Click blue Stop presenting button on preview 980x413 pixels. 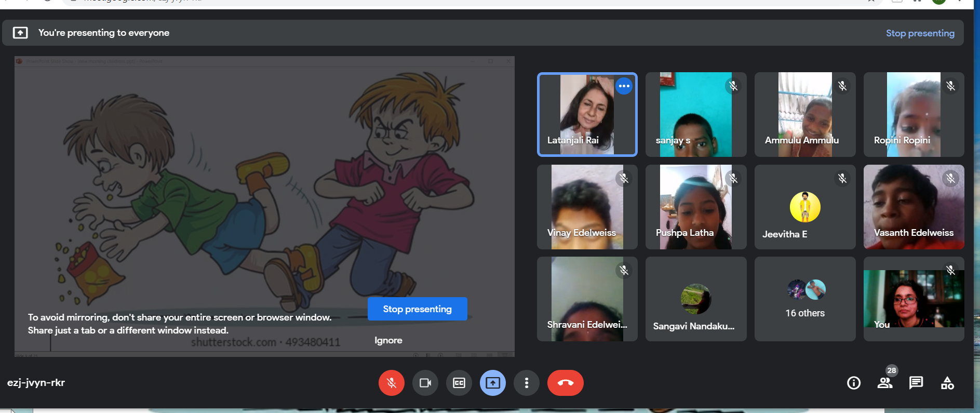point(418,309)
